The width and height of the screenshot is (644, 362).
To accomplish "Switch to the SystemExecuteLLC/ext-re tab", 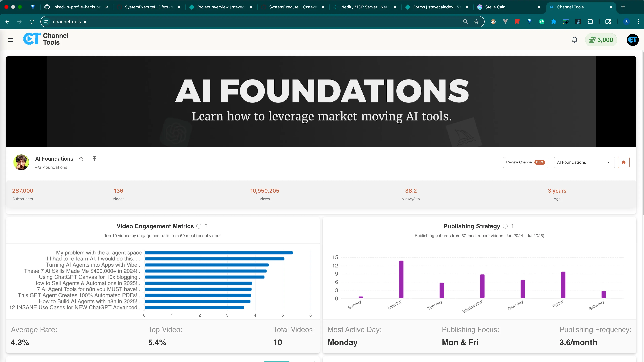I will click(149, 7).
